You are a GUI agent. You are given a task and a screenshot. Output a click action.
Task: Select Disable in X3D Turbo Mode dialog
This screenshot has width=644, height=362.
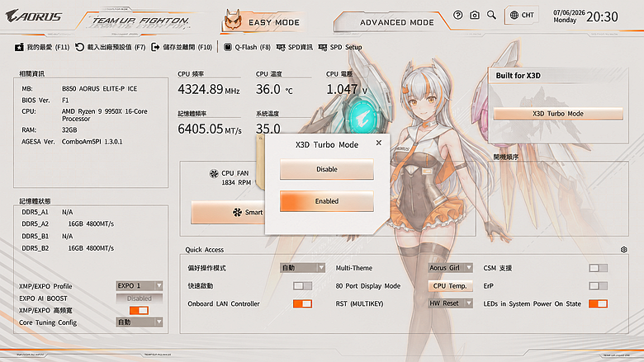click(x=326, y=169)
